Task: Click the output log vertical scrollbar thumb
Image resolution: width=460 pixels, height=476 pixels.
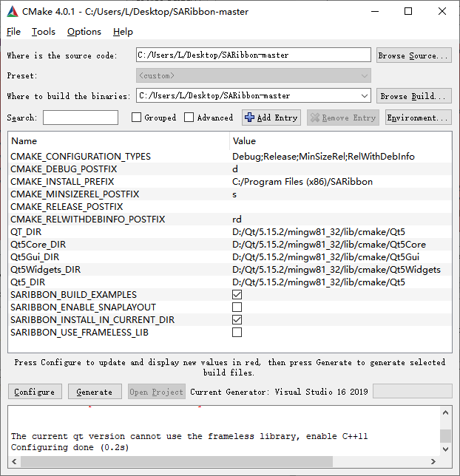Action: [x=445, y=436]
